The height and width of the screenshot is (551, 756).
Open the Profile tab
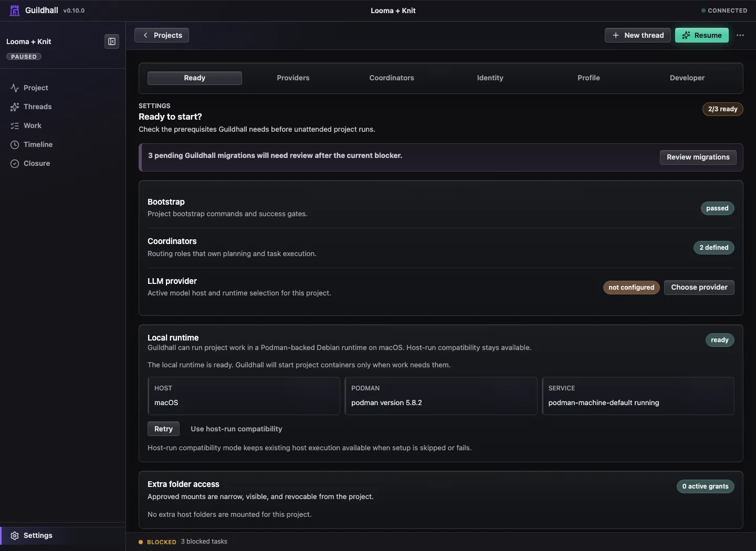[x=589, y=78]
